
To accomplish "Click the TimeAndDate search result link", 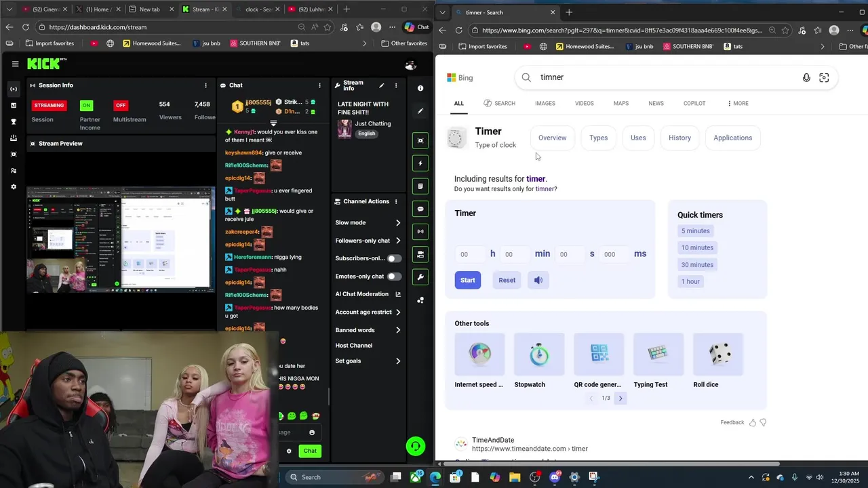I will point(530,449).
